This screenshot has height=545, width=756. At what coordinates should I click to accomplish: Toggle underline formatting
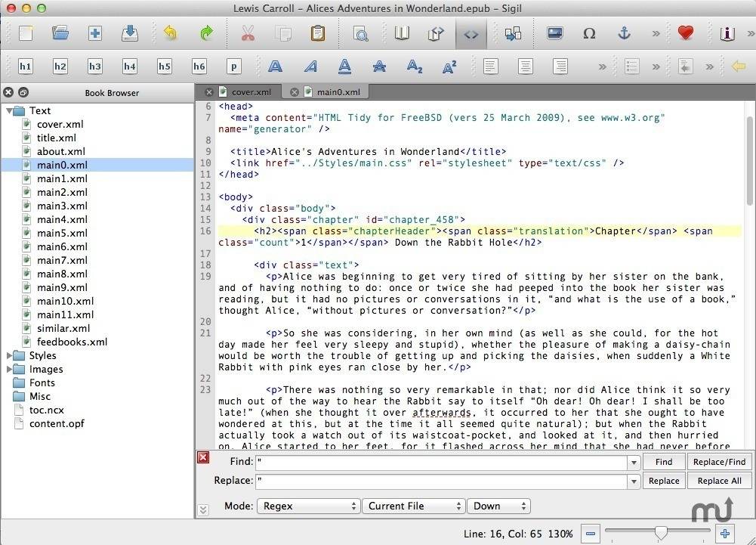coord(344,66)
